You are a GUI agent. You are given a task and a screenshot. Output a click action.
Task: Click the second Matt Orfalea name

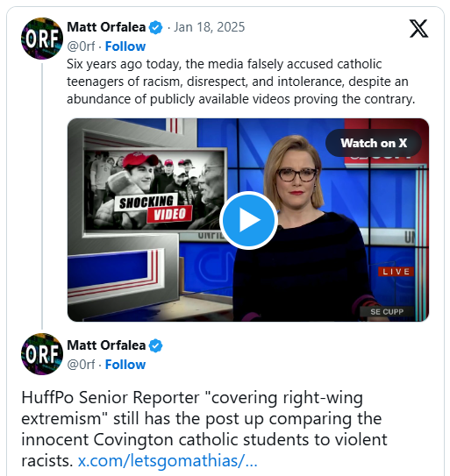pyautogui.click(x=106, y=345)
